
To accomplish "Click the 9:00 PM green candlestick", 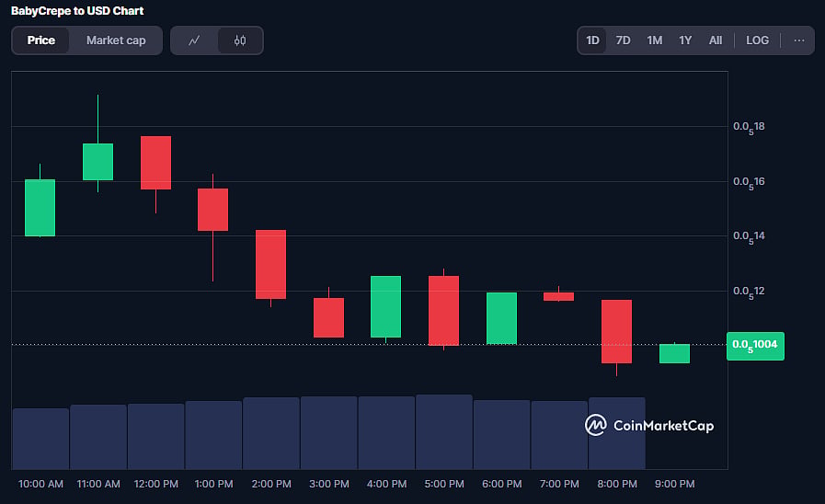I will pyautogui.click(x=674, y=353).
